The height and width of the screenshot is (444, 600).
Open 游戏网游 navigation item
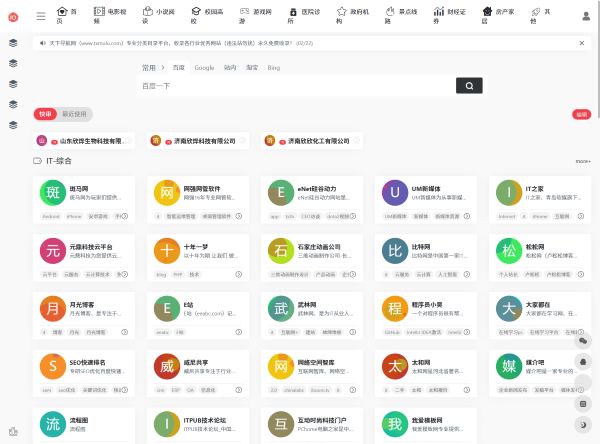pyautogui.click(x=255, y=16)
